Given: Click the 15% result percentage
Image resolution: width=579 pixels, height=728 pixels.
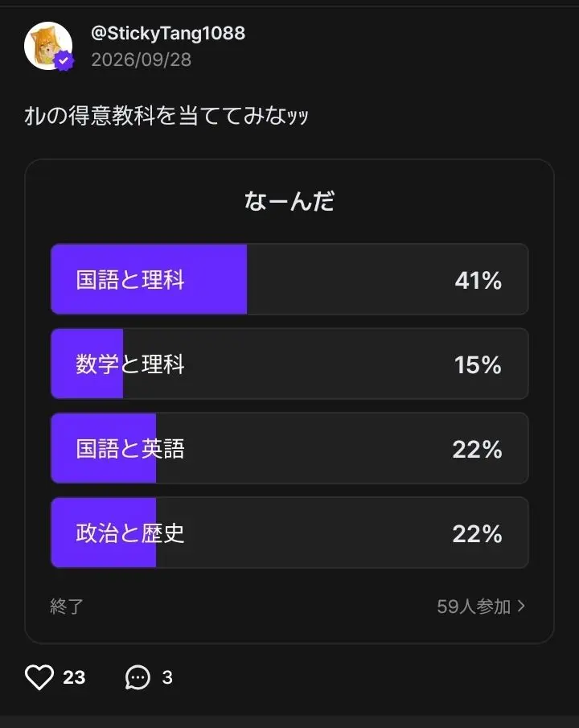Looking at the screenshot, I should click(x=478, y=365).
